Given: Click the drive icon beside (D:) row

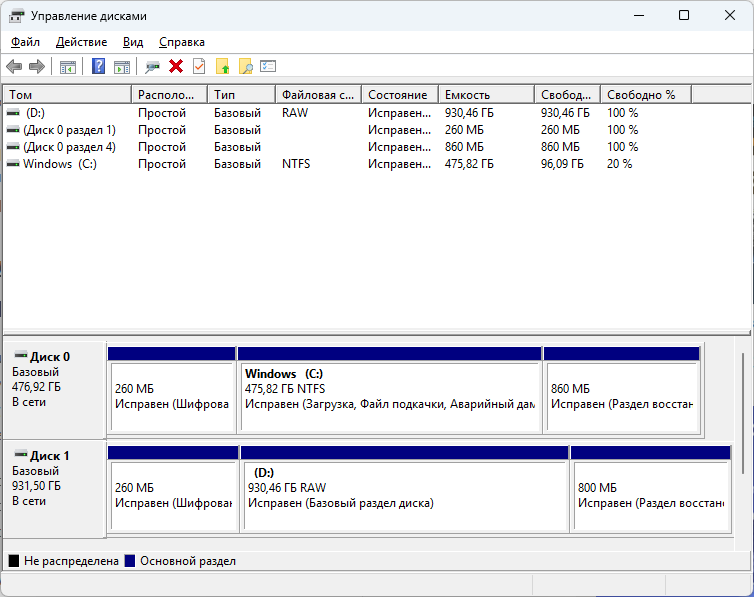Looking at the screenshot, I should [13, 113].
